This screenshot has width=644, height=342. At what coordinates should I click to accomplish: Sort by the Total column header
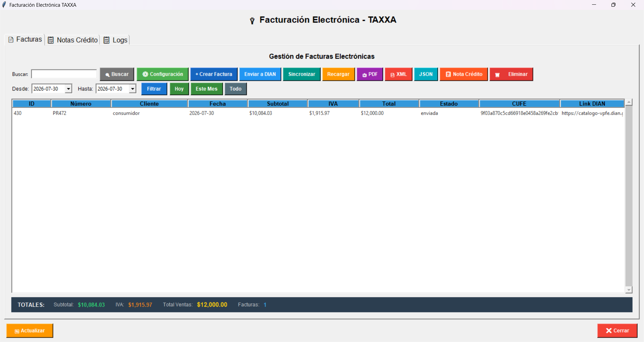pos(389,104)
